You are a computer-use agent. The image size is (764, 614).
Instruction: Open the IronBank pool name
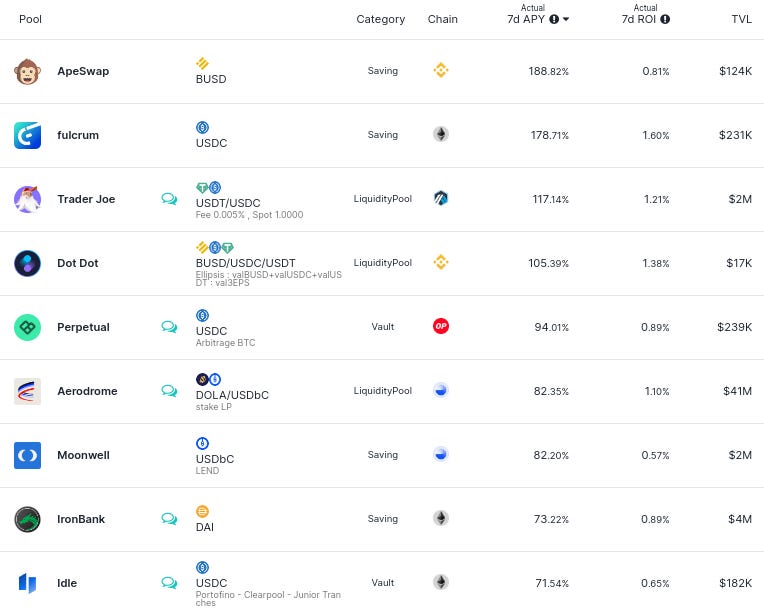81,519
